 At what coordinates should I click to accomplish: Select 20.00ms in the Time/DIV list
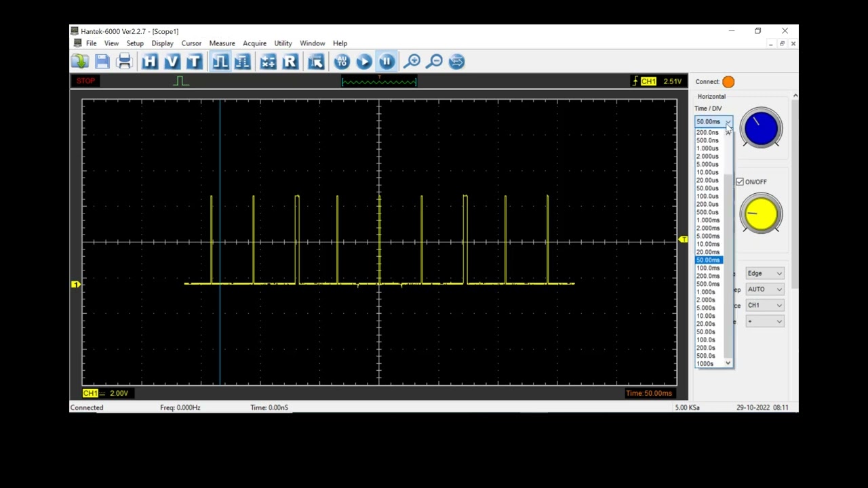[709, 252]
